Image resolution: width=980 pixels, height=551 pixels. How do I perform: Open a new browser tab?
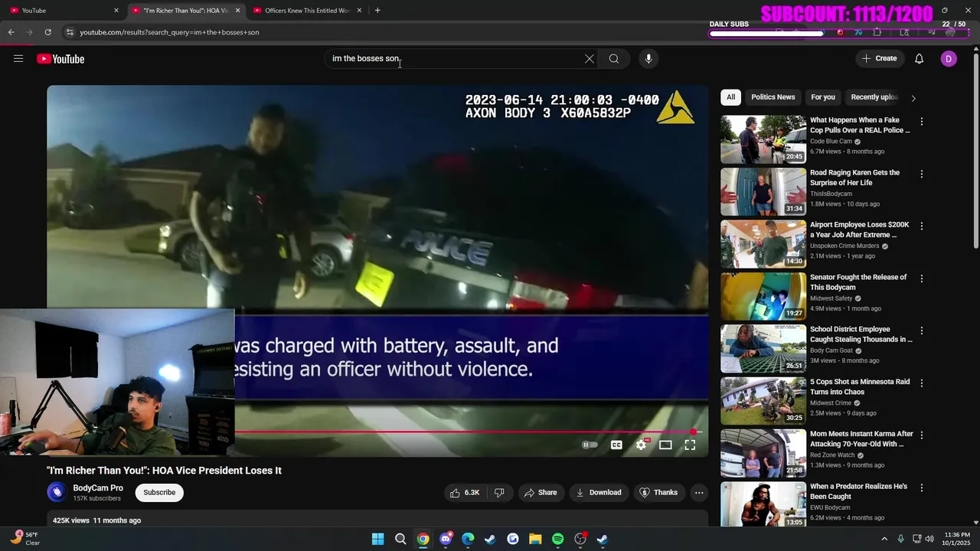pyautogui.click(x=377, y=11)
